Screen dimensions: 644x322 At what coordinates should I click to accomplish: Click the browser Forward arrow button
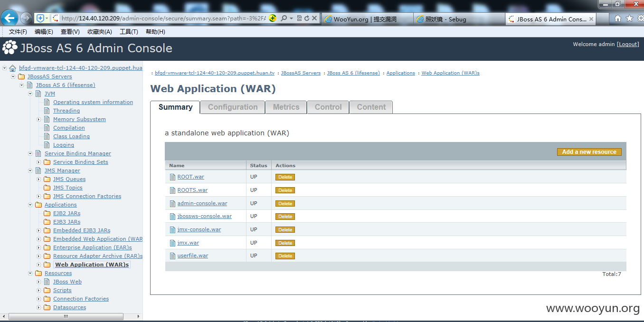pyautogui.click(x=26, y=18)
